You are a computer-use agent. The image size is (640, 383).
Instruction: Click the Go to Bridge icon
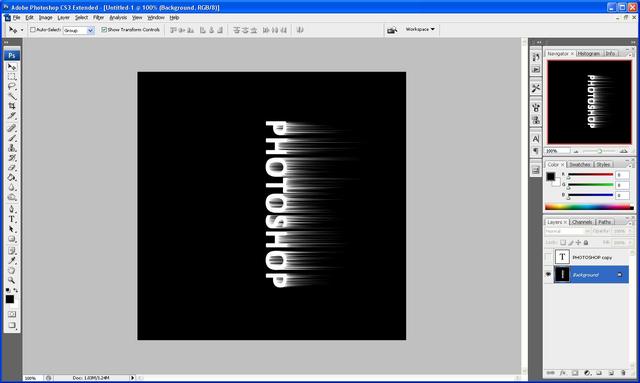(392, 30)
